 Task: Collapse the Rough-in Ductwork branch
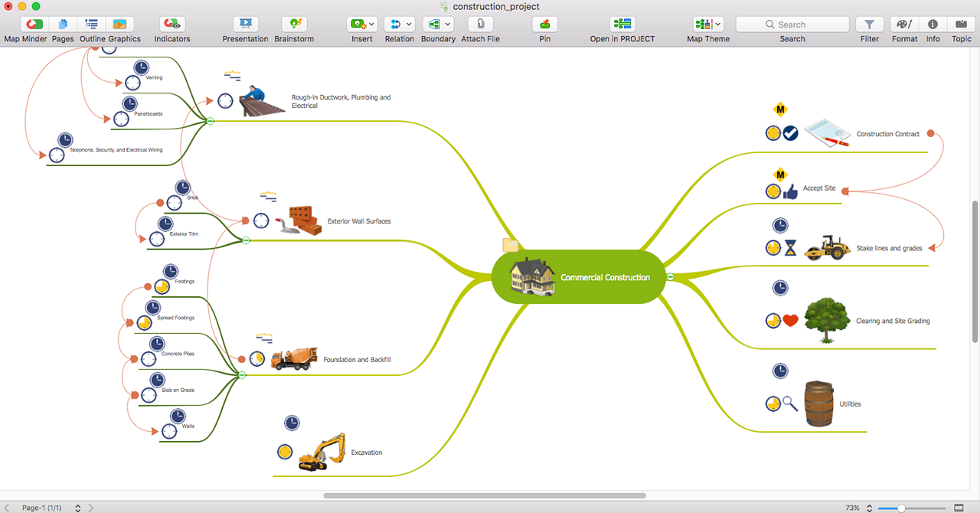210,121
